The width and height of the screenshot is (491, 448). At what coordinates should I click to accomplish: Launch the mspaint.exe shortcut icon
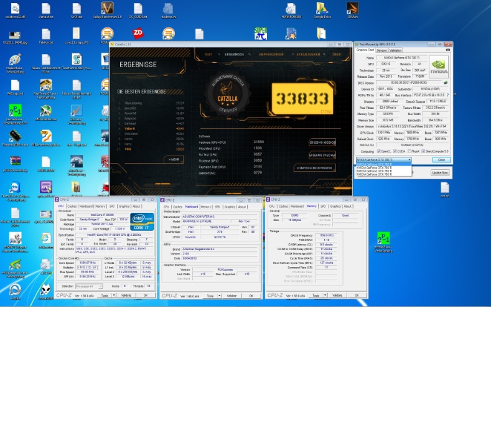tap(15, 59)
